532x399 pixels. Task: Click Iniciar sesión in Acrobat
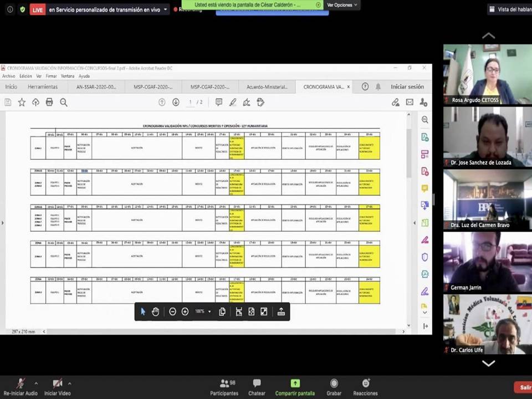[x=407, y=86]
